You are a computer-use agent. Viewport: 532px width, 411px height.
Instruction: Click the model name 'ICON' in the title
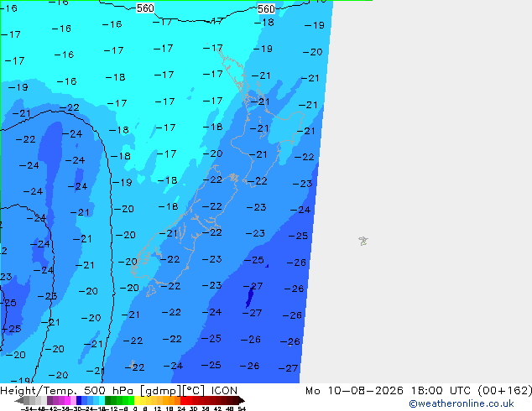pyautogui.click(x=224, y=391)
